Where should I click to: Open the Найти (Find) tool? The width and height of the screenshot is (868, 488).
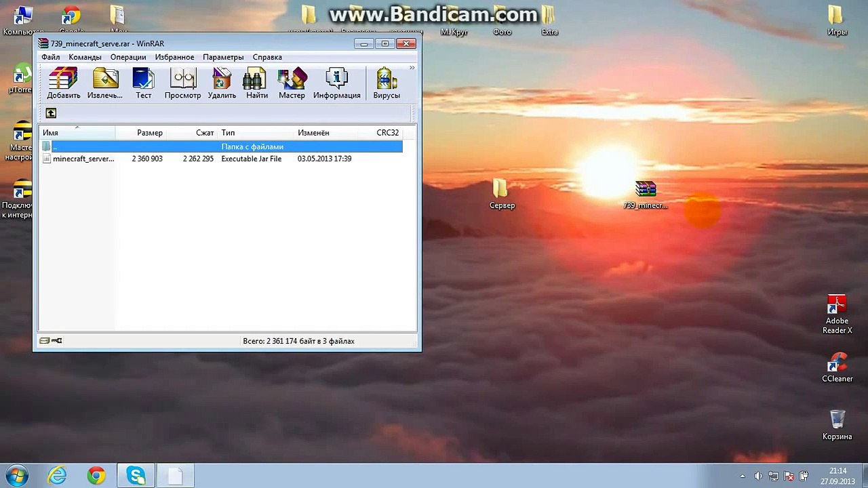pyautogui.click(x=257, y=83)
